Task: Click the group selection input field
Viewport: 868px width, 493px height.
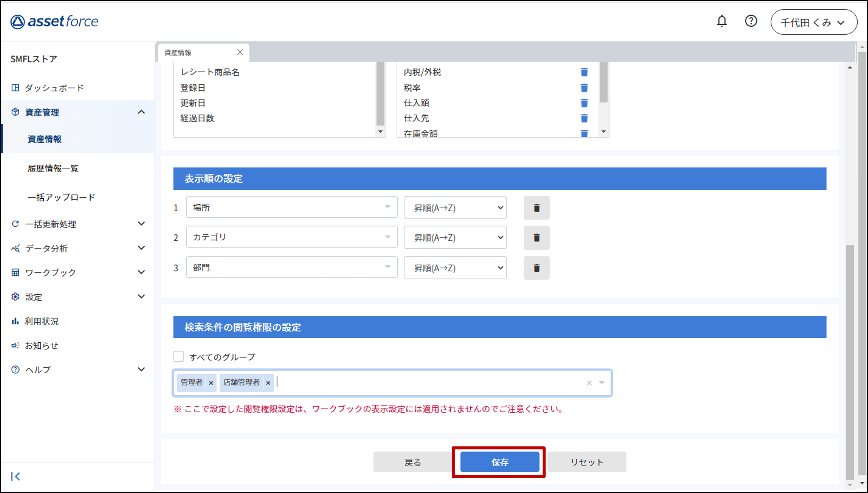Action: [x=424, y=383]
